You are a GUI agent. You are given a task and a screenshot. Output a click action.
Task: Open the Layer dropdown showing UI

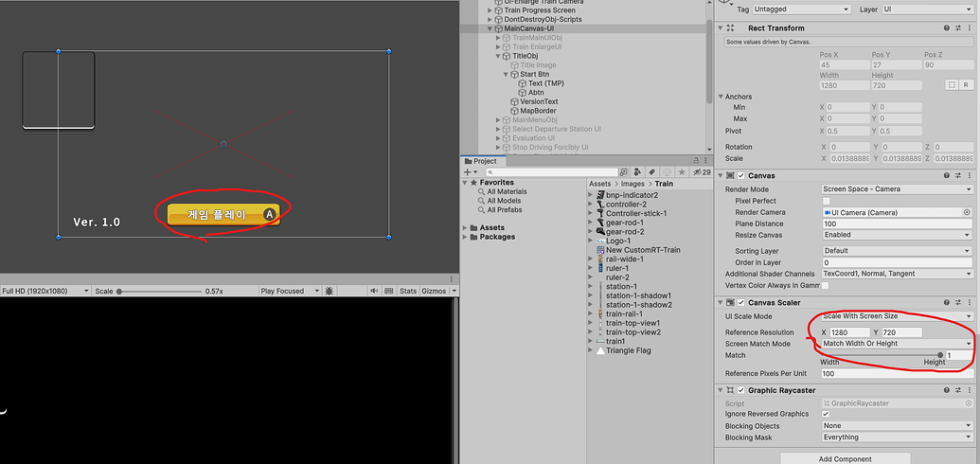click(928, 9)
